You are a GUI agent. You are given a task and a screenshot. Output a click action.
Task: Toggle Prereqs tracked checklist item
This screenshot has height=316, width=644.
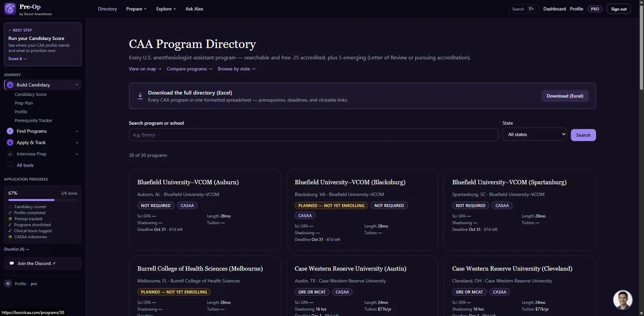click(25, 219)
